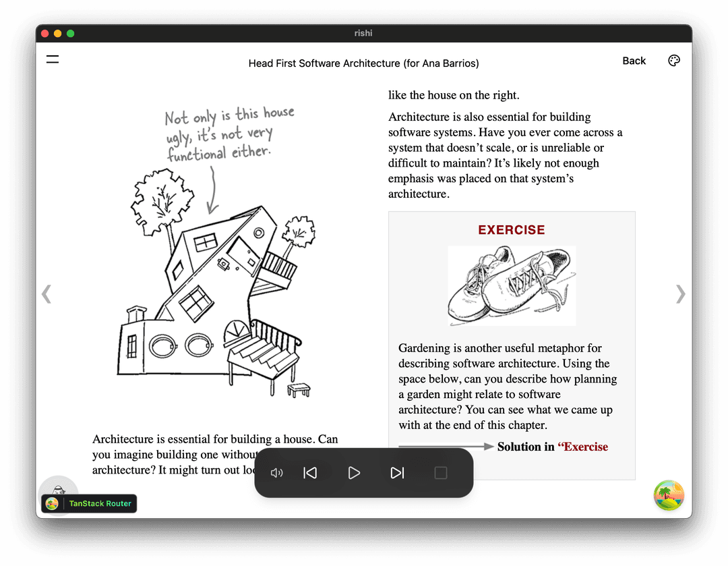The height and width of the screenshot is (566, 728).
Task: Skip back to the previous track
Action: click(310, 473)
